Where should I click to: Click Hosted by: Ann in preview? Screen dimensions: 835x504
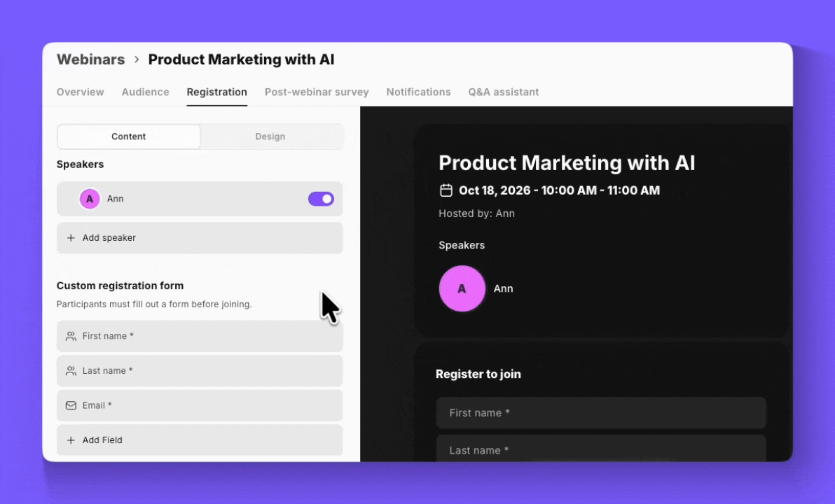476,213
